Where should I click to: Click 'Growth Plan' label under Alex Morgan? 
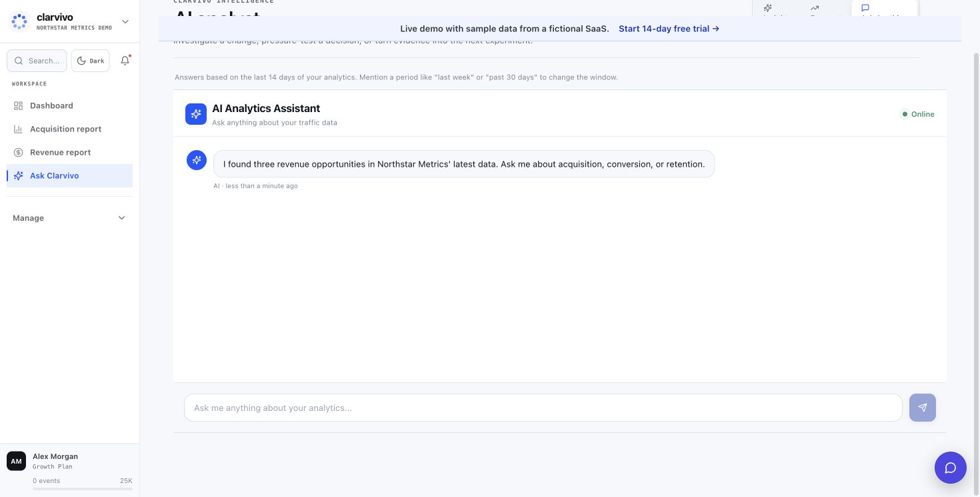pyautogui.click(x=53, y=467)
